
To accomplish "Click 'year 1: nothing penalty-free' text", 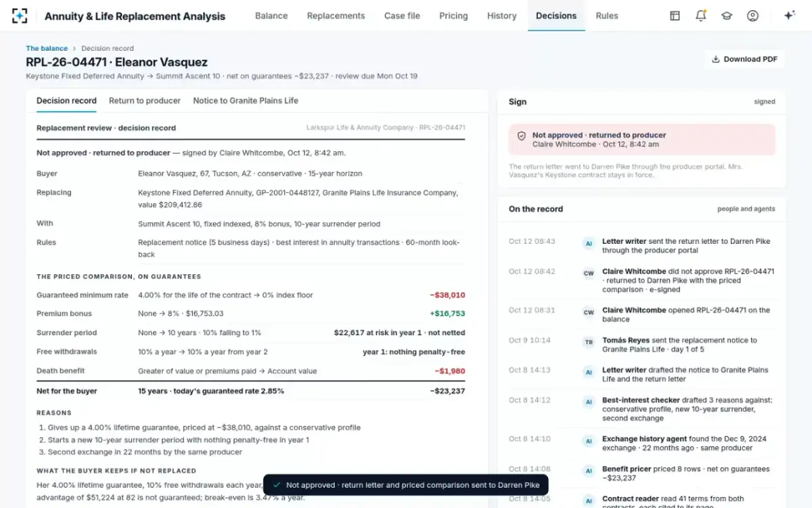I will click(x=414, y=352).
